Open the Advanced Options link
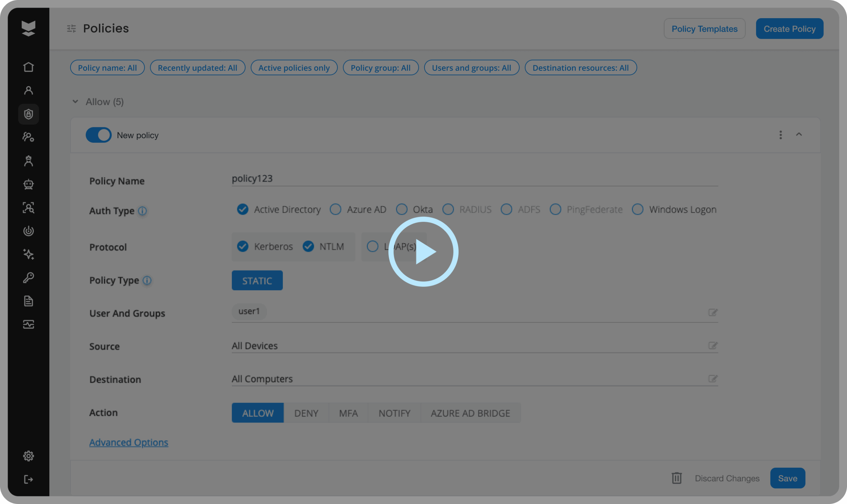Image resolution: width=847 pixels, height=504 pixels. tap(128, 442)
